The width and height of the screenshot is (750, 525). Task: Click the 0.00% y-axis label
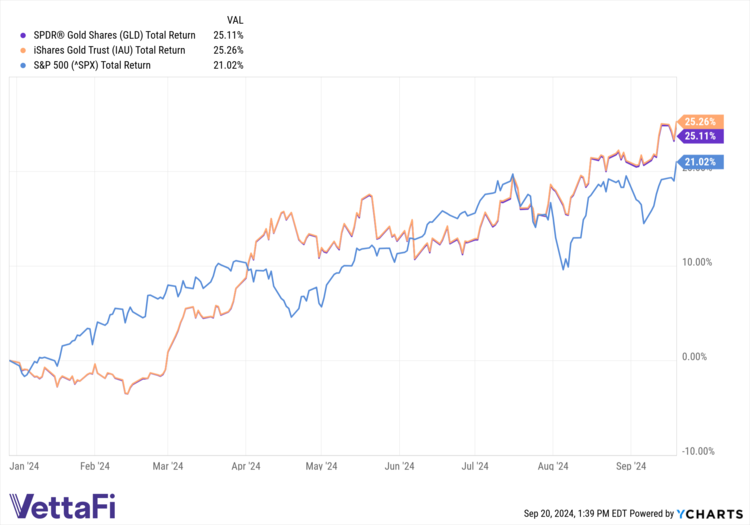(696, 356)
